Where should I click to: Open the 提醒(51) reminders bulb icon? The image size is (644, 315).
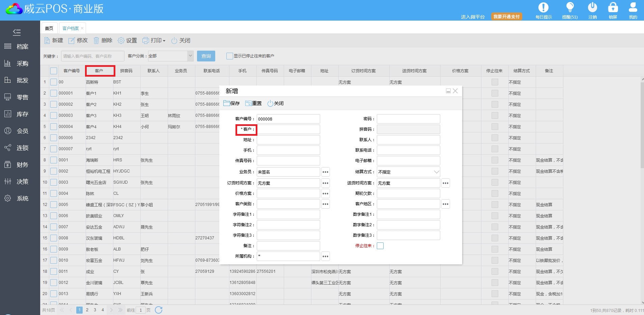[570, 7]
